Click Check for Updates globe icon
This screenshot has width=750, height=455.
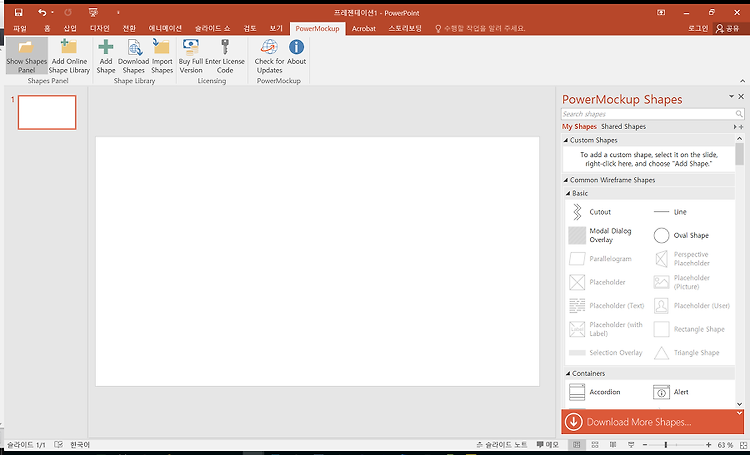click(x=269, y=47)
